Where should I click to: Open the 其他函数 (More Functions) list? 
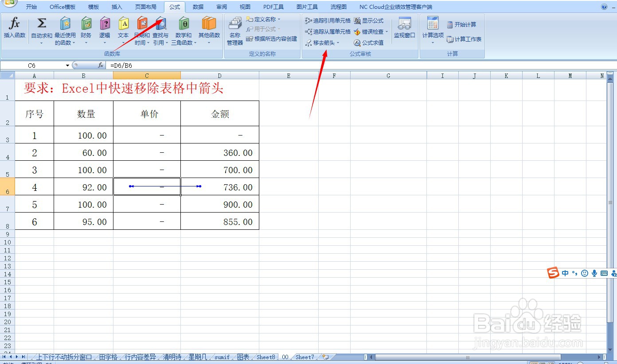click(209, 31)
